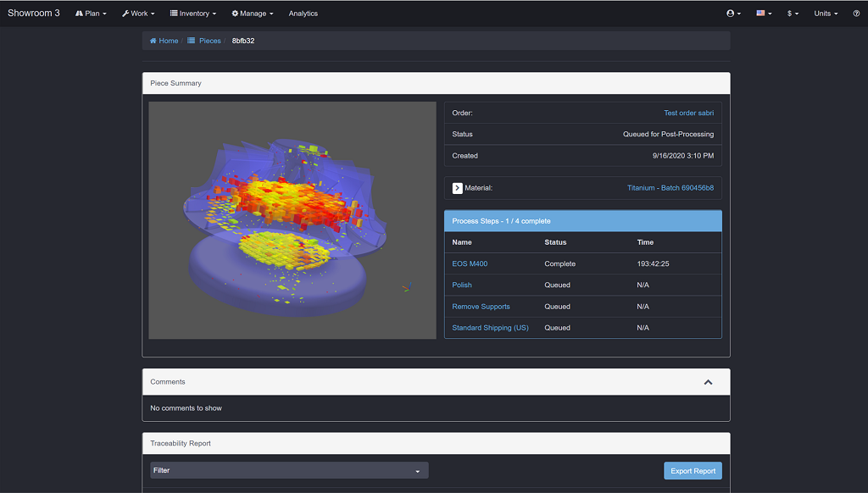The height and width of the screenshot is (493, 868).
Task: Collapse the Comments panel chevron
Action: [708, 382]
